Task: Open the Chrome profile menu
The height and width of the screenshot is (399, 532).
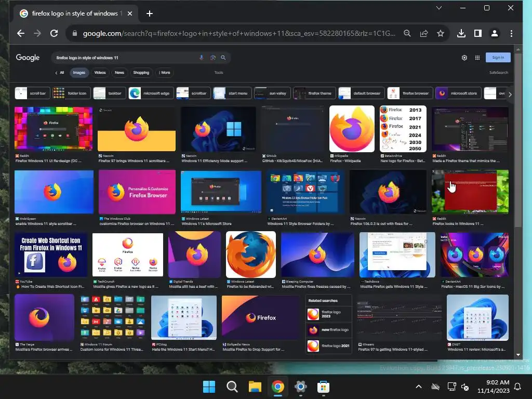Action: [x=495, y=33]
